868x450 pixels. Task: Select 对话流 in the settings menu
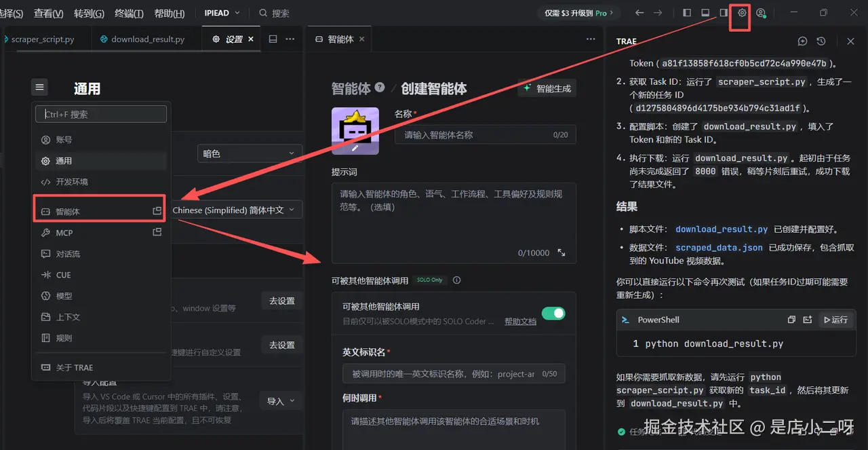pyautogui.click(x=100, y=253)
